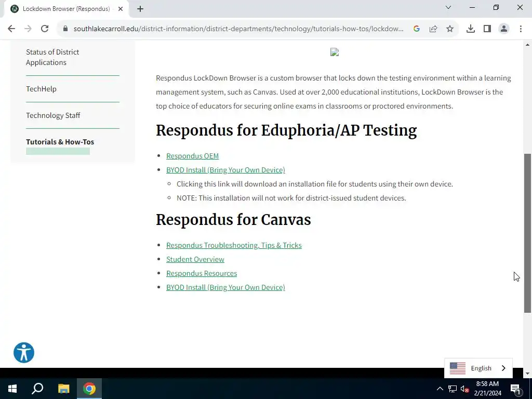Click the scrollbar up arrow
Image resolution: width=532 pixels, height=399 pixels.
(527, 45)
